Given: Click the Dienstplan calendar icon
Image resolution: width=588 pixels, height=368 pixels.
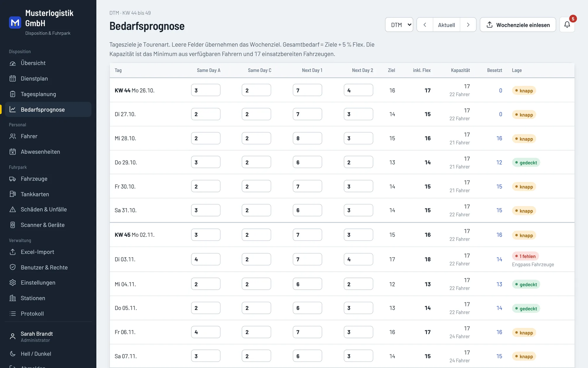Looking at the screenshot, I should point(13,79).
